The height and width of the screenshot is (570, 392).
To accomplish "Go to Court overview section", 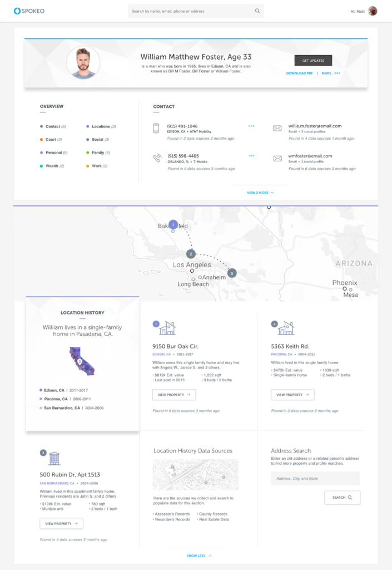I will point(51,140).
